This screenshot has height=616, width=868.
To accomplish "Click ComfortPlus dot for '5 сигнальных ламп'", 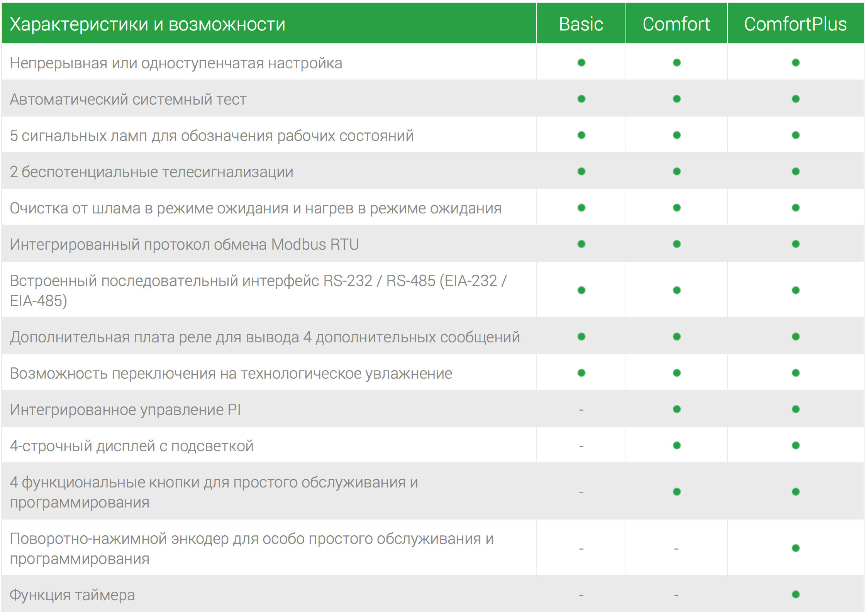I will pos(796,135).
